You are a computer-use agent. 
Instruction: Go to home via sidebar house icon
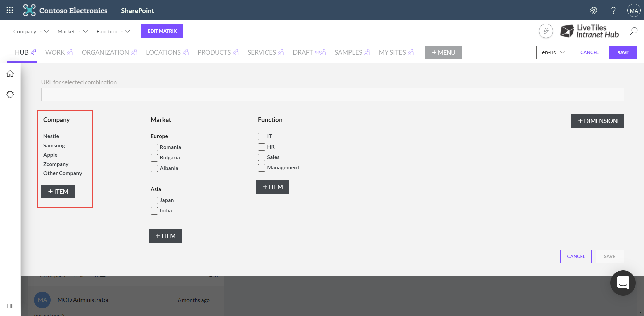coord(10,74)
